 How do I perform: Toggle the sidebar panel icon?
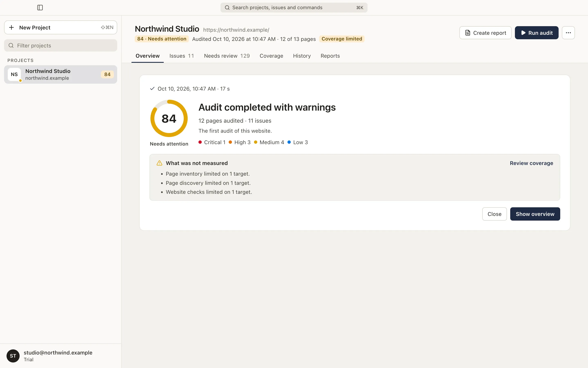coord(40,8)
